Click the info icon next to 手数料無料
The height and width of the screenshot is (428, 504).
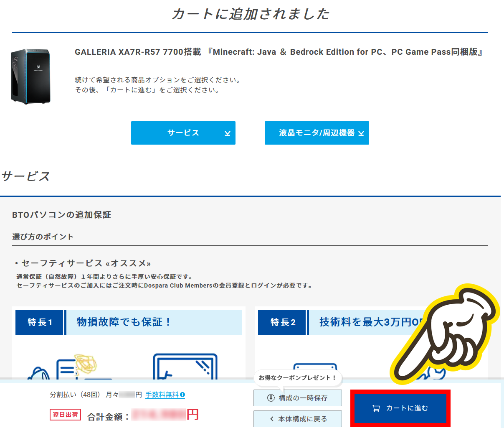pos(182,395)
